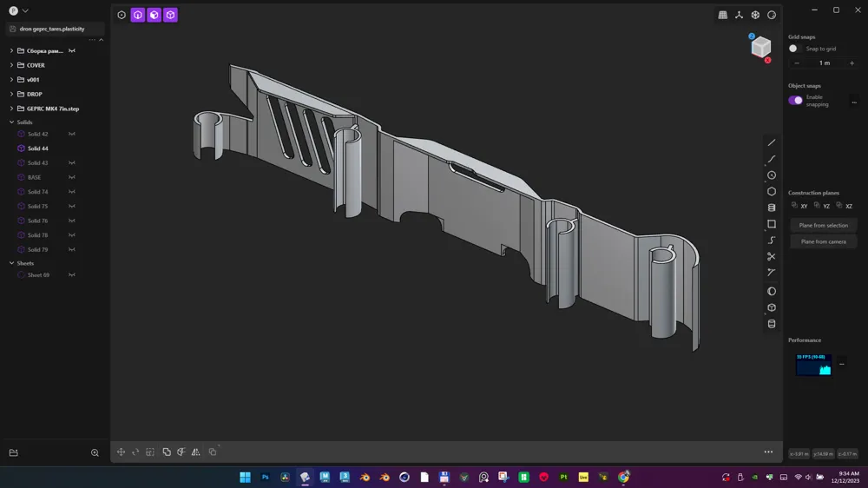The width and height of the screenshot is (868, 488).
Task: Increase grid size with the plus stepper
Action: click(852, 63)
